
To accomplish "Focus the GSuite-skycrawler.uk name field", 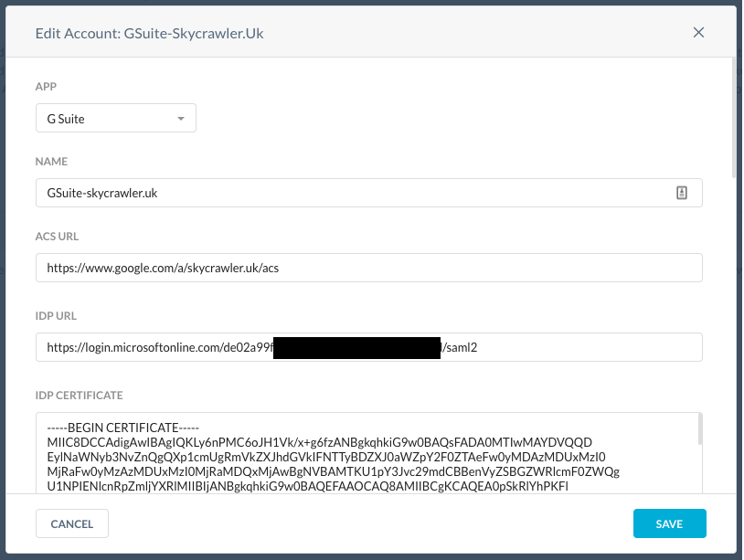I will (x=368, y=193).
